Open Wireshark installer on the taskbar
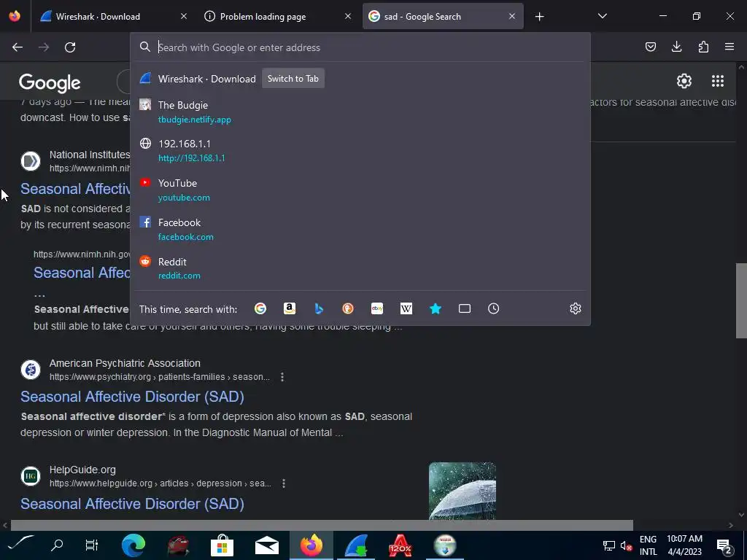The height and width of the screenshot is (560, 747). 356,545
